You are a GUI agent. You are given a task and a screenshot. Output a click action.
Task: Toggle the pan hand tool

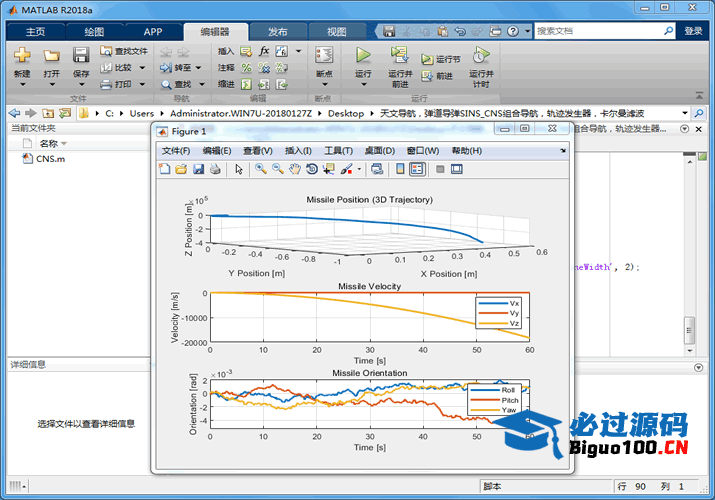(295, 169)
